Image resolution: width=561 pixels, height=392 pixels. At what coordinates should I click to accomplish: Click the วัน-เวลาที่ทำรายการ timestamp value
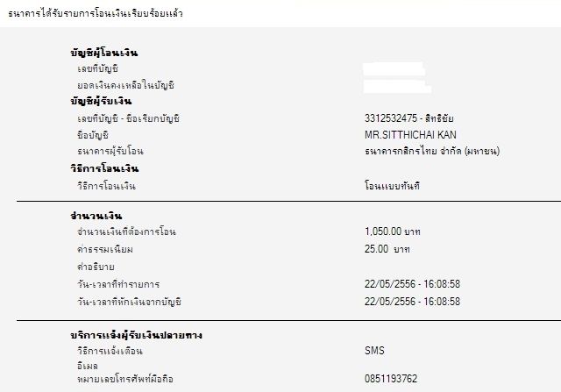click(412, 284)
